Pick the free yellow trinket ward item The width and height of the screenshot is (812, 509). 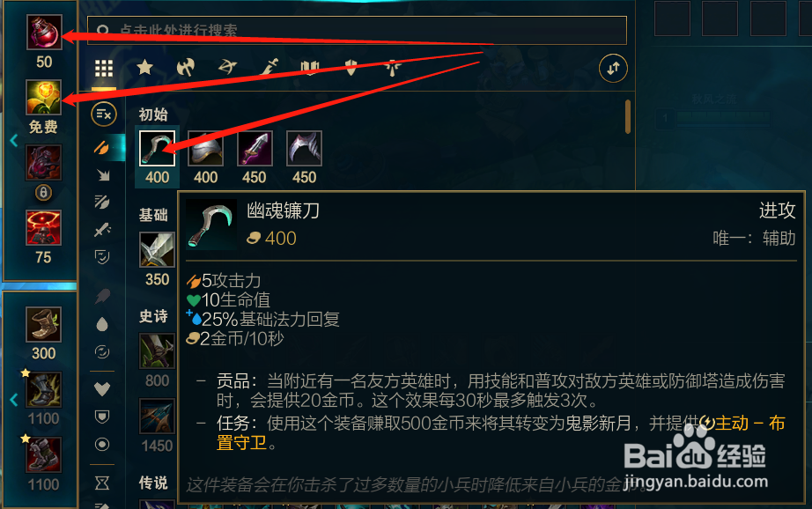coord(44,97)
